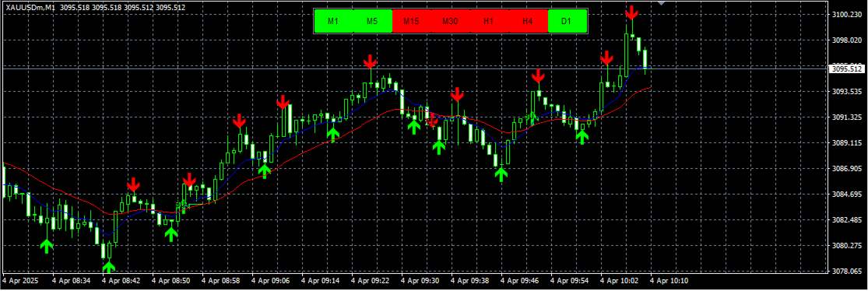Viewport: 868px width, 291px height.
Task: Switch to the M30 timeframe
Action: pyautogui.click(x=449, y=22)
